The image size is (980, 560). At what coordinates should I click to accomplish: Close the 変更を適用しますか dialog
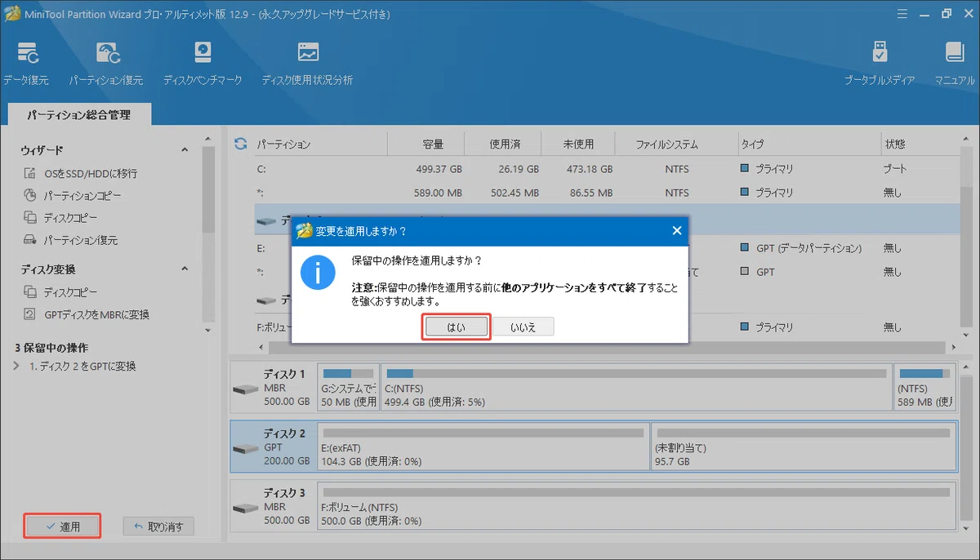[x=676, y=231]
